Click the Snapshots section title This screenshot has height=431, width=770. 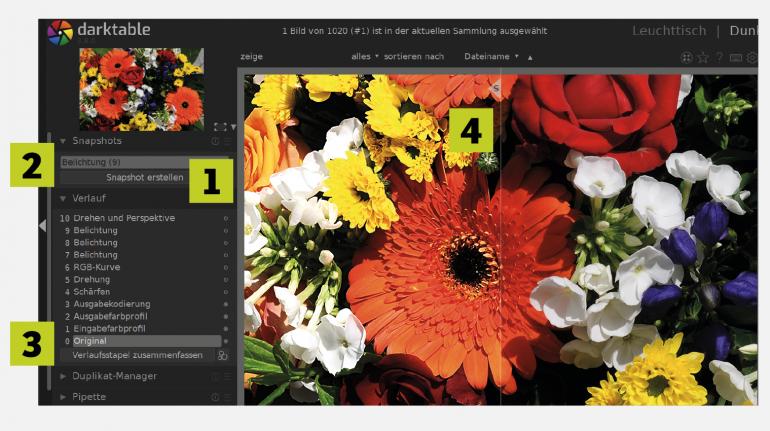[97, 141]
